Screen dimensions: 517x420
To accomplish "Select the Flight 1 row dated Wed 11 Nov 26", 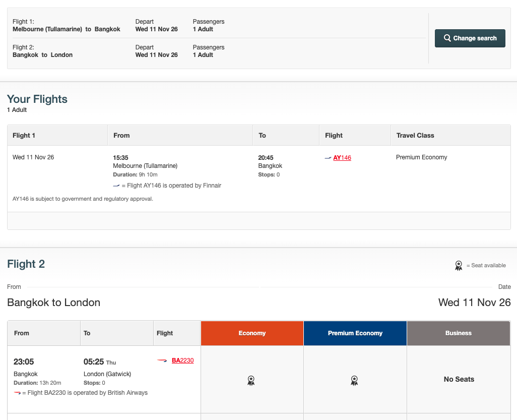I will tap(33, 157).
